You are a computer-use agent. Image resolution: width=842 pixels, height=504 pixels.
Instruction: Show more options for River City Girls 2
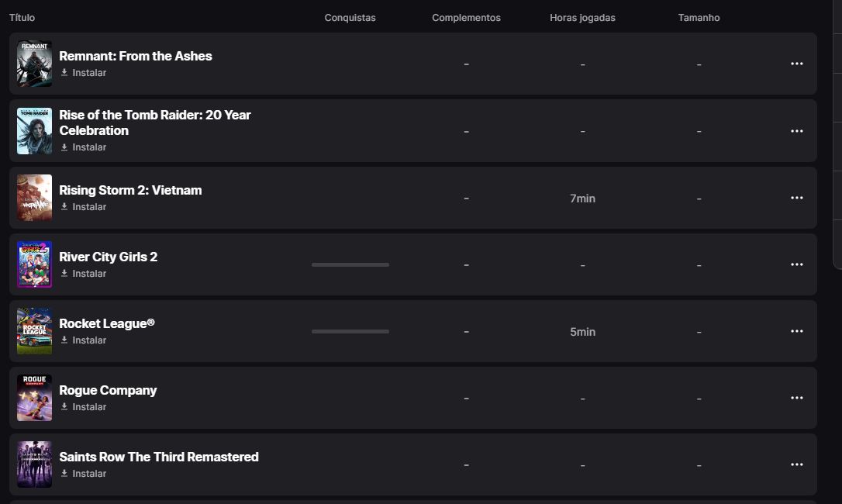[797, 264]
